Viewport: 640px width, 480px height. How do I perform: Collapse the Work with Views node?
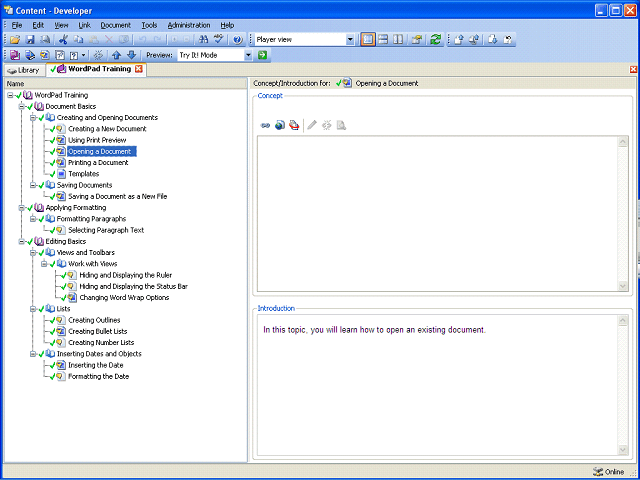(44, 264)
